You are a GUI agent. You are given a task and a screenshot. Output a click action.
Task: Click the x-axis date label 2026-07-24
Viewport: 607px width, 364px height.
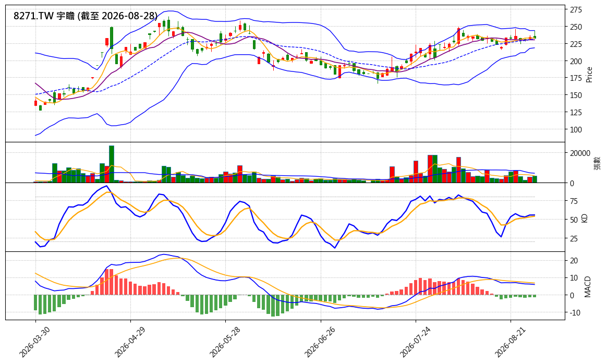pyautogui.click(x=415, y=342)
